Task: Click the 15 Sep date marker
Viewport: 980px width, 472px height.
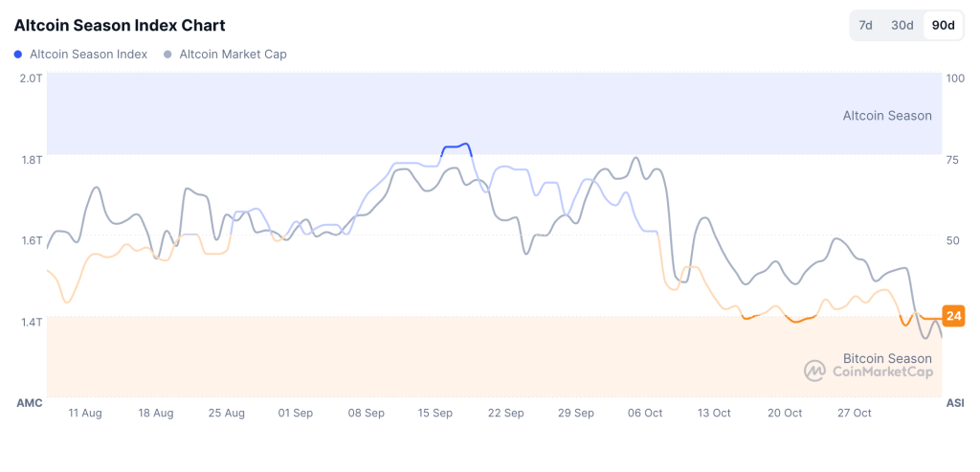Action: [x=435, y=414]
